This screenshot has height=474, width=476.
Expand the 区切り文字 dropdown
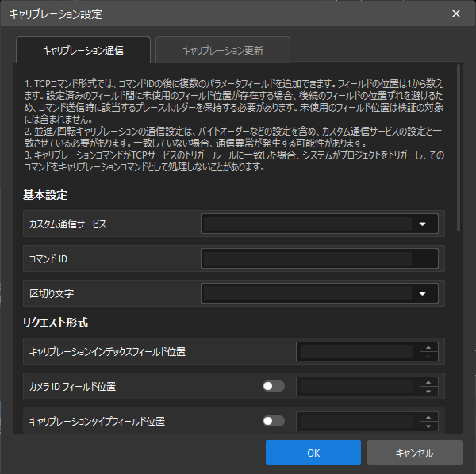click(x=320, y=293)
